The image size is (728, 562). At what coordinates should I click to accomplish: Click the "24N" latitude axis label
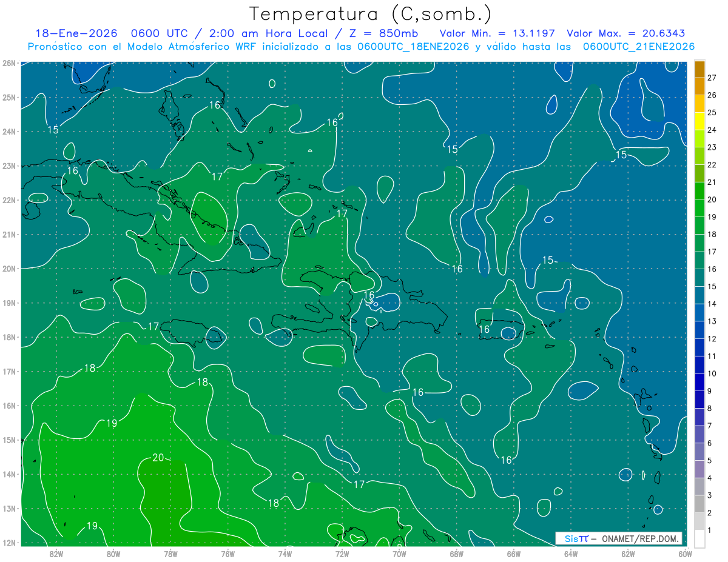[9, 132]
